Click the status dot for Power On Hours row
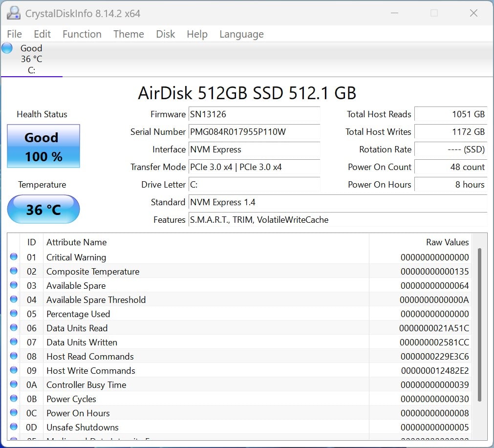 click(14, 412)
